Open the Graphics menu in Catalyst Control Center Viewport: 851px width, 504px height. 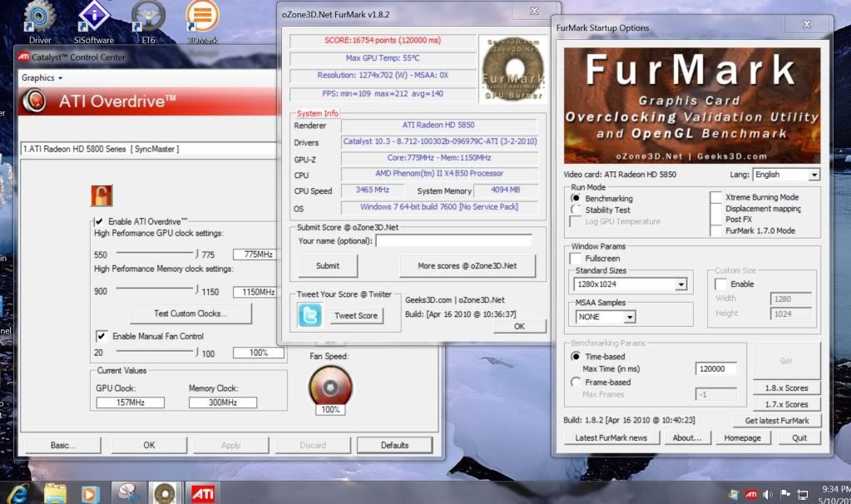tap(42, 77)
